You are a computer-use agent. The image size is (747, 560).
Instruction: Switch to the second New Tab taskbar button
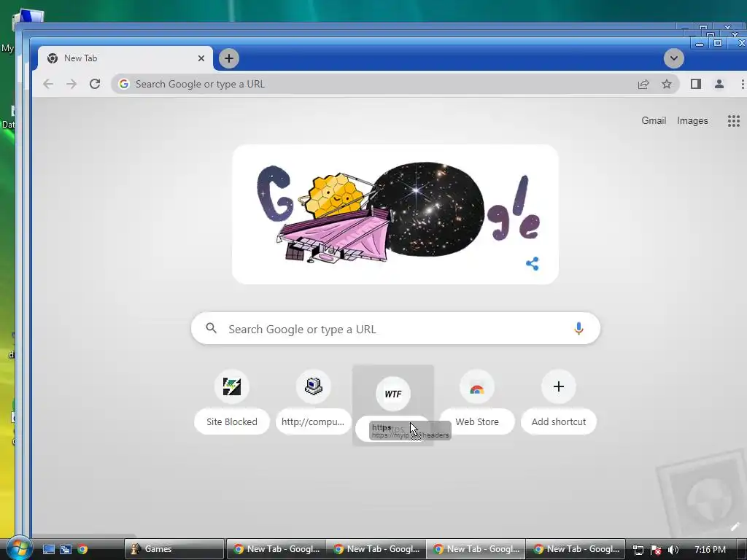point(376,549)
